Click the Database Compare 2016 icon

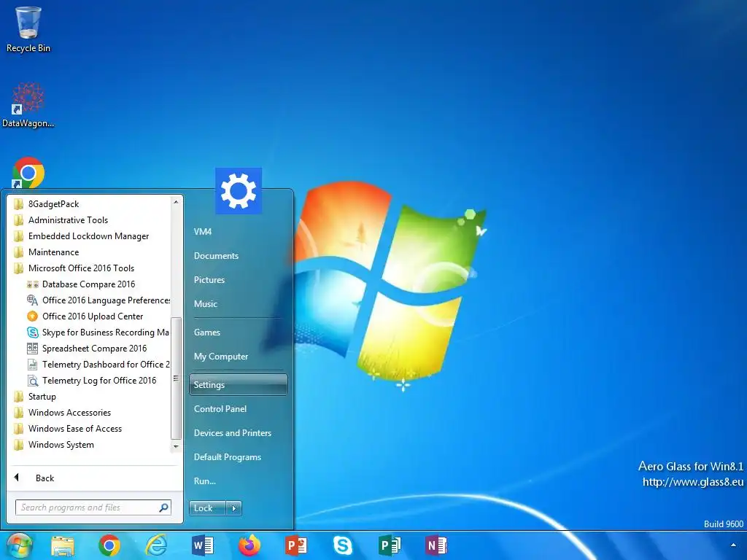32,284
